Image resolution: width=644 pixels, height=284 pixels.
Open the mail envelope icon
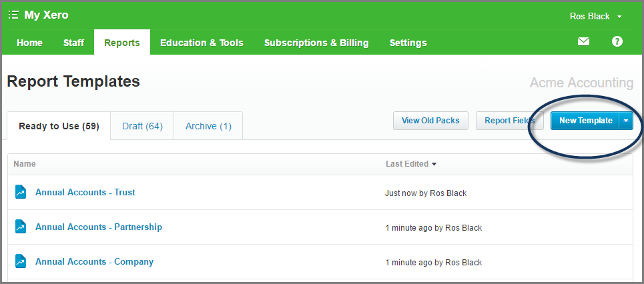point(584,41)
